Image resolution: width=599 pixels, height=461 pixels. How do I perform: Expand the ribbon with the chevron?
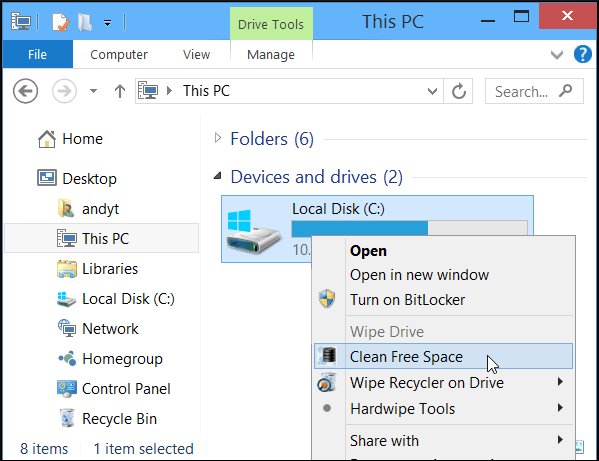[557, 55]
